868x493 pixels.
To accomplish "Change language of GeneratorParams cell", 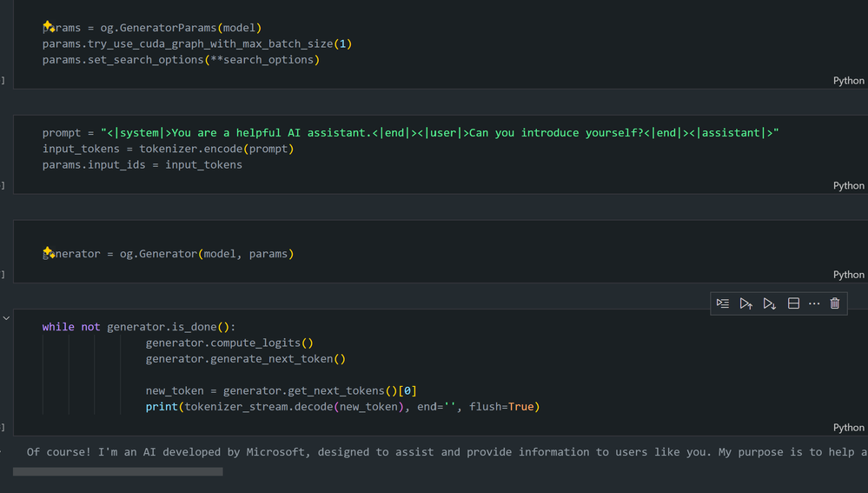I will [x=848, y=81].
